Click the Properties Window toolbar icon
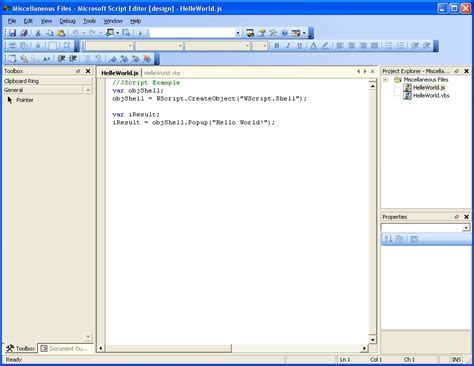This screenshot has width=474, height=366. click(x=262, y=33)
